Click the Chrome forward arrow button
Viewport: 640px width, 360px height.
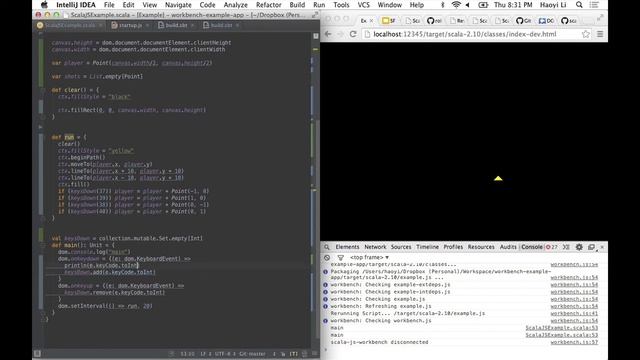(340, 34)
